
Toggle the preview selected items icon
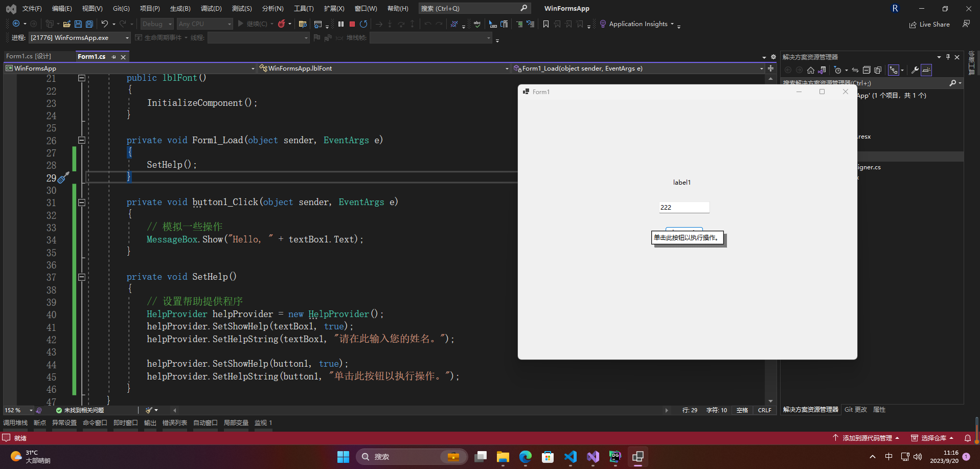click(926, 70)
